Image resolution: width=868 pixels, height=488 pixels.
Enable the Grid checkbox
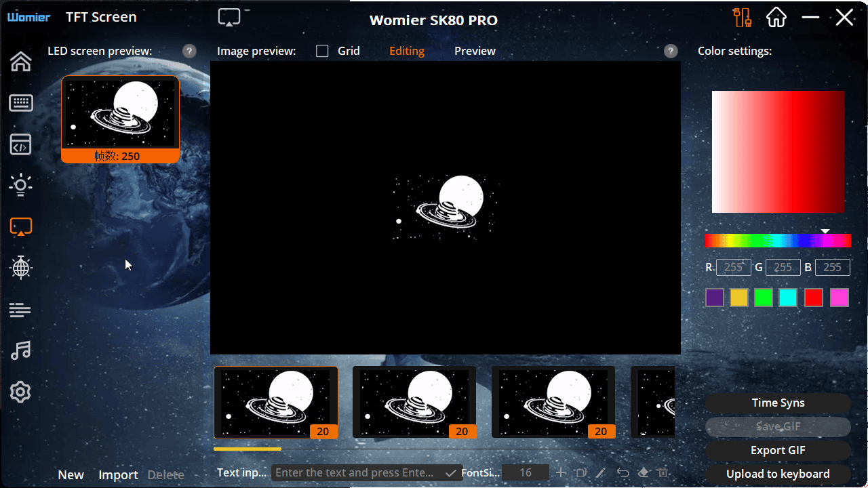pos(323,52)
